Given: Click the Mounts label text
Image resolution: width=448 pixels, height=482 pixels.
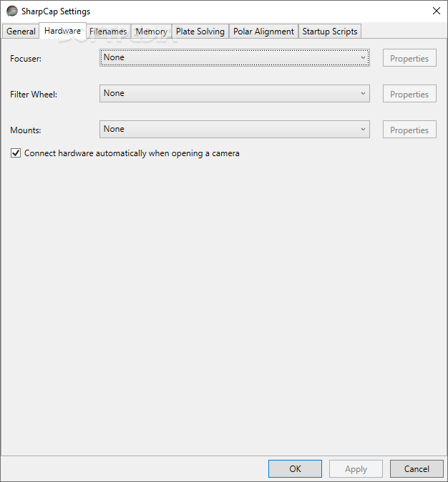Looking at the screenshot, I should [x=26, y=130].
